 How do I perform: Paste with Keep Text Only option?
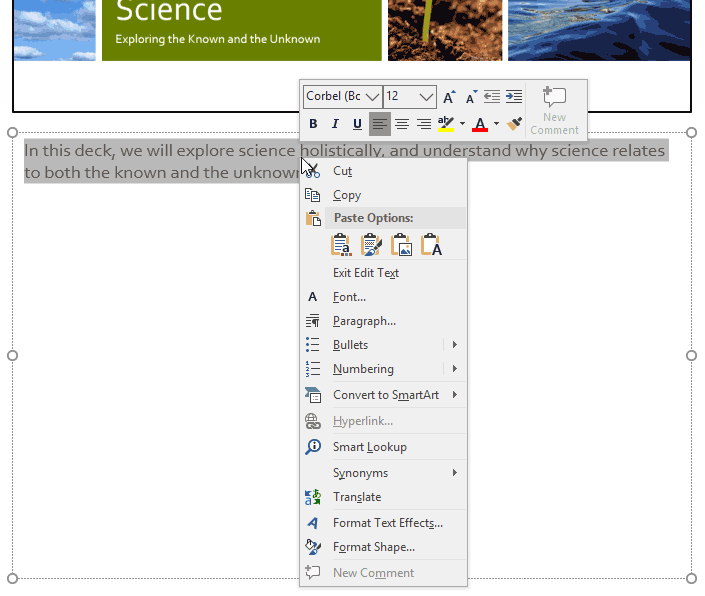(431, 245)
